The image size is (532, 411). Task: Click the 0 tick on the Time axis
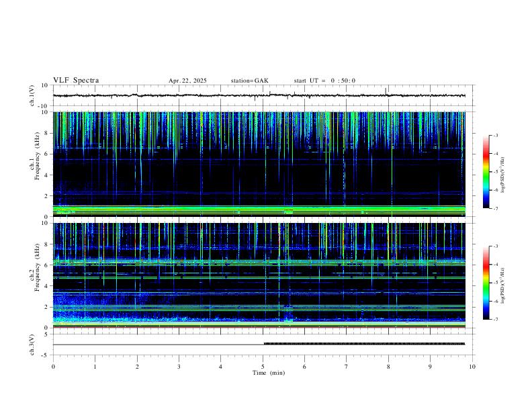(53, 367)
